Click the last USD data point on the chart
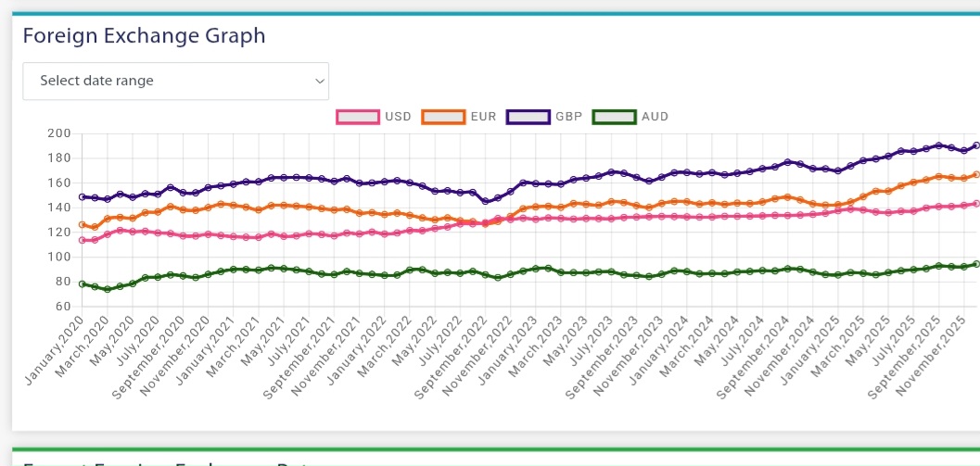 (976, 204)
